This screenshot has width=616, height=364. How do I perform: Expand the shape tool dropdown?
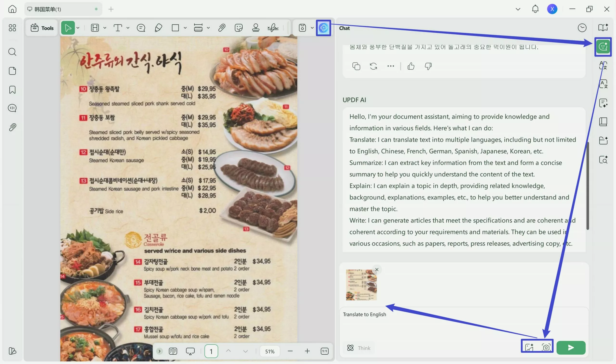pos(185,28)
